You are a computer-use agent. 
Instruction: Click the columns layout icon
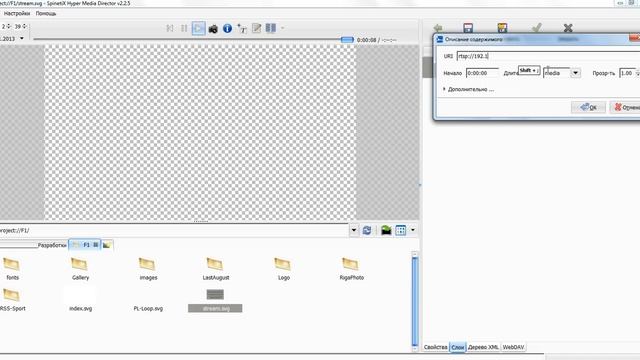pos(271,28)
